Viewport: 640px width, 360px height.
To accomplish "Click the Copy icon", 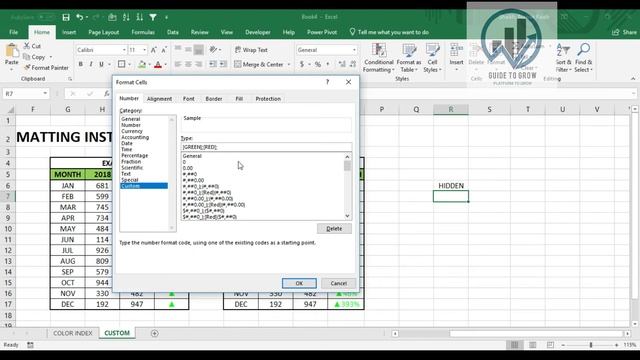I will click(x=27, y=57).
